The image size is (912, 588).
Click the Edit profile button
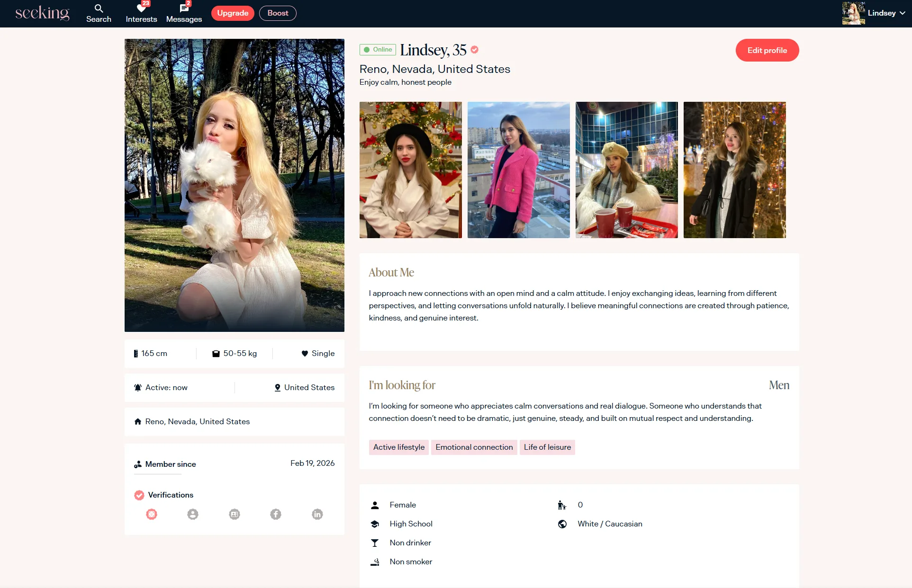click(x=767, y=50)
